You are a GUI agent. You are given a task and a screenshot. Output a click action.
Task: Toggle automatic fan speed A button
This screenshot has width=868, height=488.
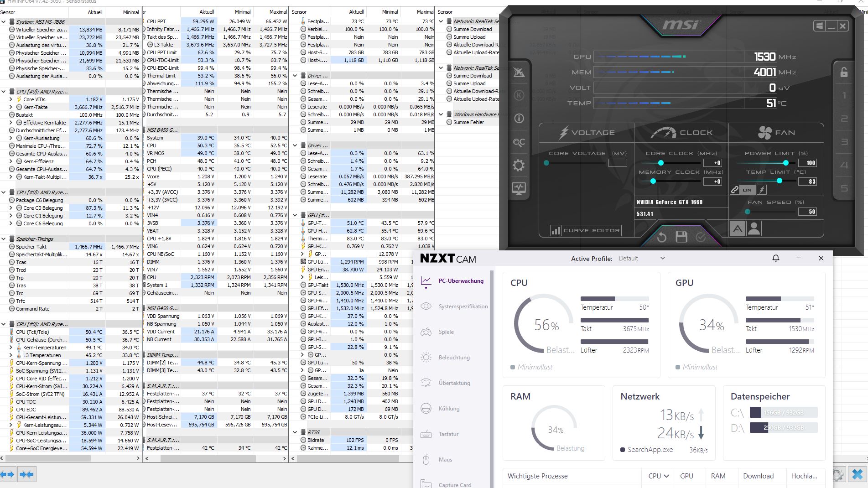click(x=738, y=228)
